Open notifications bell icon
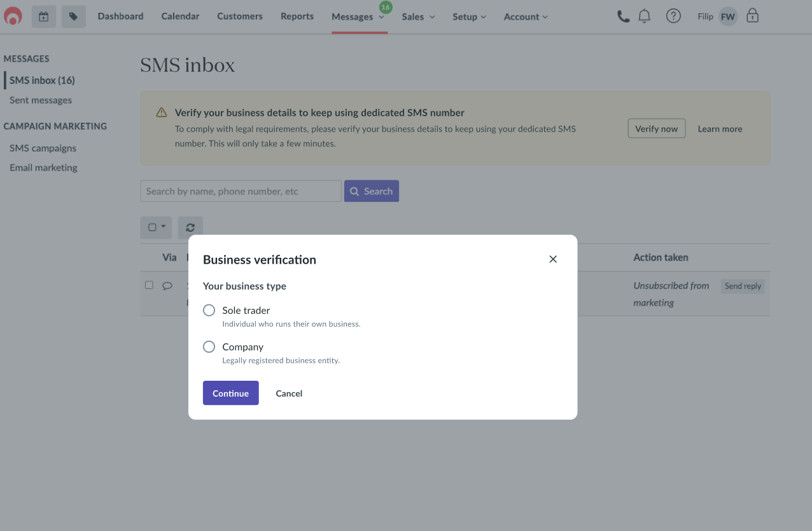The width and height of the screenshot is (812, 531). click(x=645, y=17)
